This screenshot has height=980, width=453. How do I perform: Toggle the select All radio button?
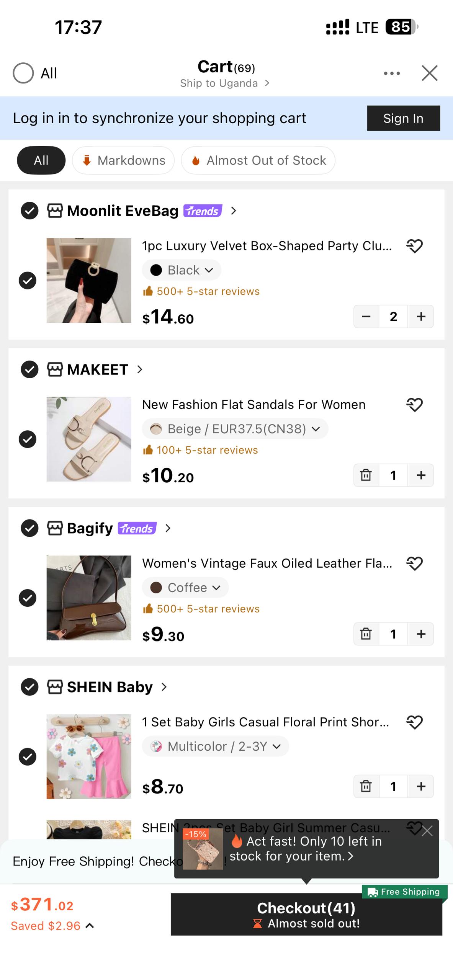coord(23,73)
